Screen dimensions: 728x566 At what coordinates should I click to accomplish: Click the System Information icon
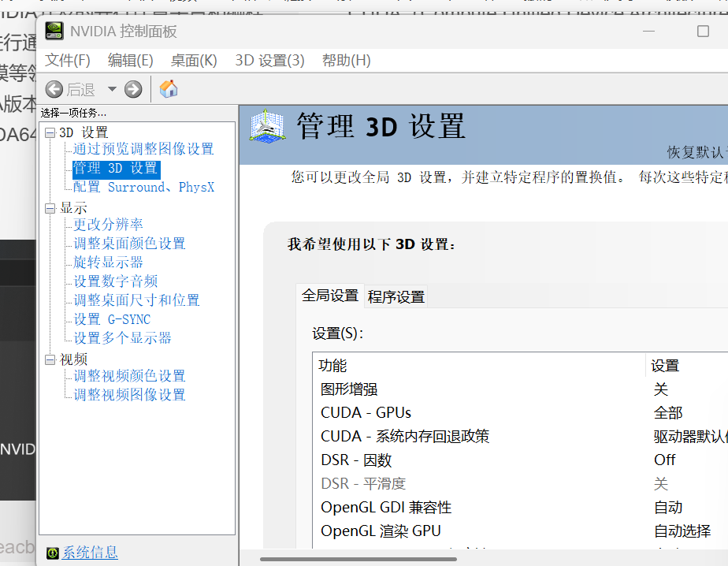[53, 553]
